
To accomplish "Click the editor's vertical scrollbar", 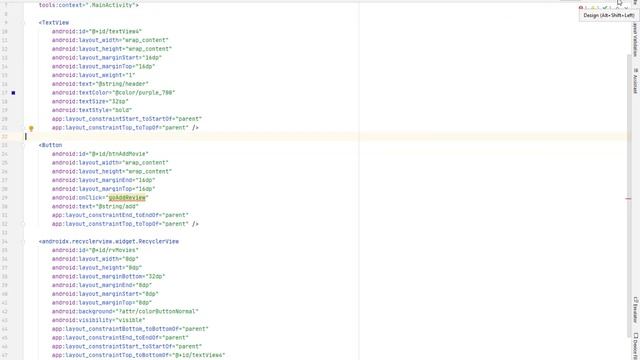I will click(x=629, y=196).
